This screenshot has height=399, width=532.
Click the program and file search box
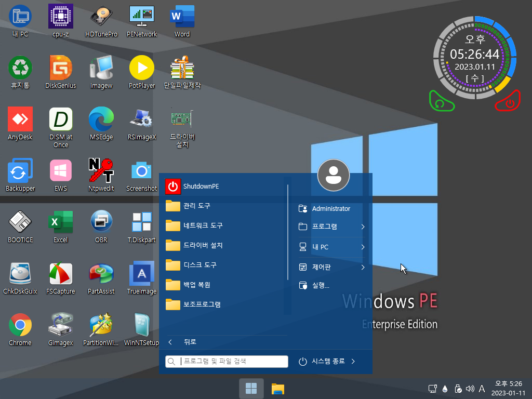(x=227, y=362)
